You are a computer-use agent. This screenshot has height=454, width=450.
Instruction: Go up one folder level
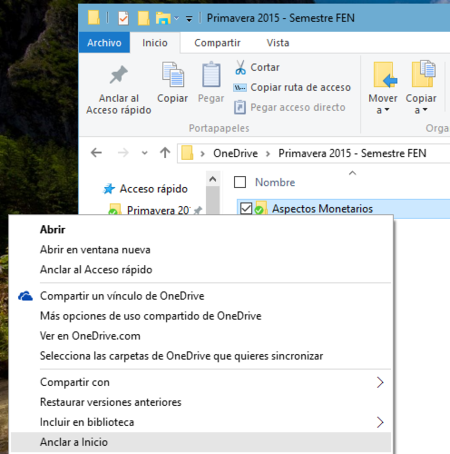pos(165,153)
